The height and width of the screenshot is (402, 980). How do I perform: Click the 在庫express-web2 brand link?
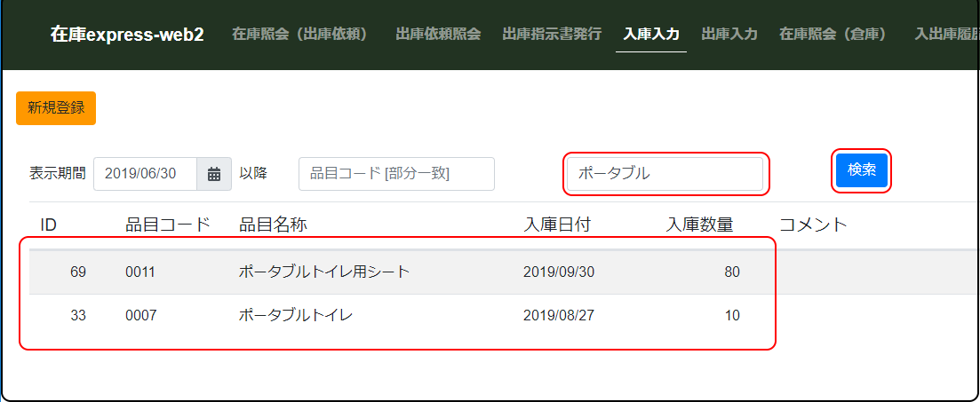coord(127,35)
